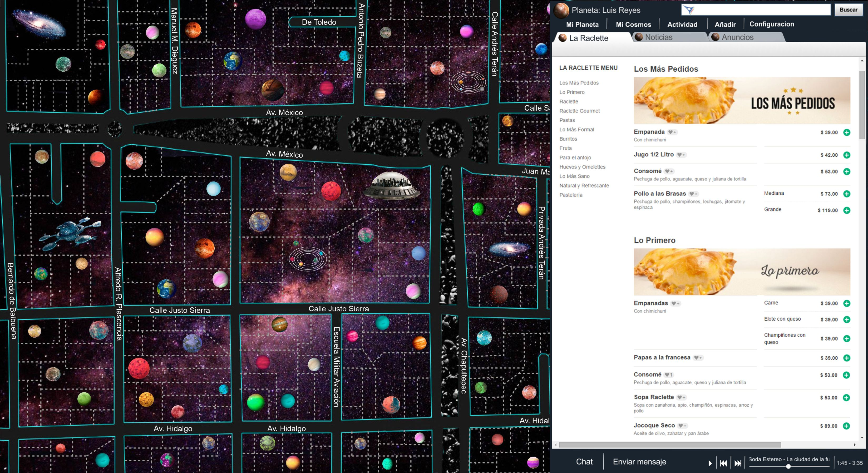Image resolution: width=868 pixels, height=473 pixels.
Task: Add Empanadas Elote con queso option
Action: coord(846,319)
